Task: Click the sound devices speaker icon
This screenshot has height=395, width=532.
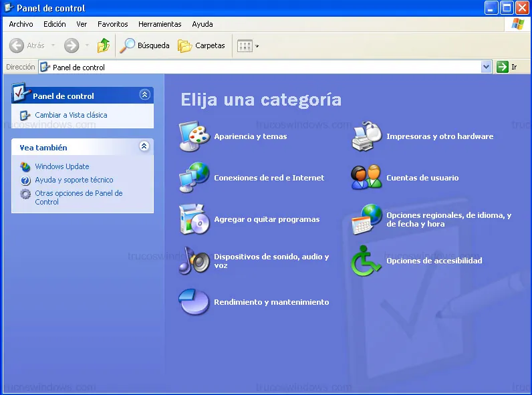Action: click(194, 261)
